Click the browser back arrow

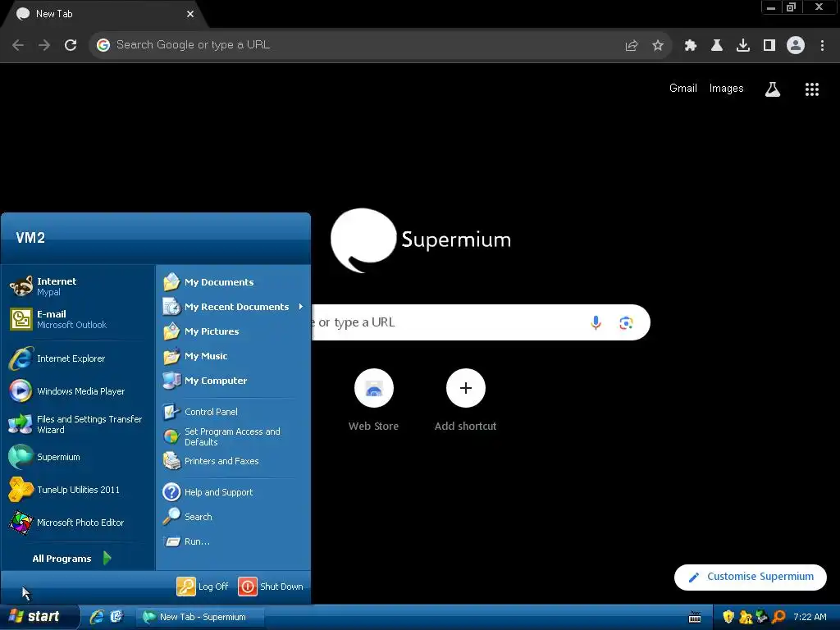(18, 45)
